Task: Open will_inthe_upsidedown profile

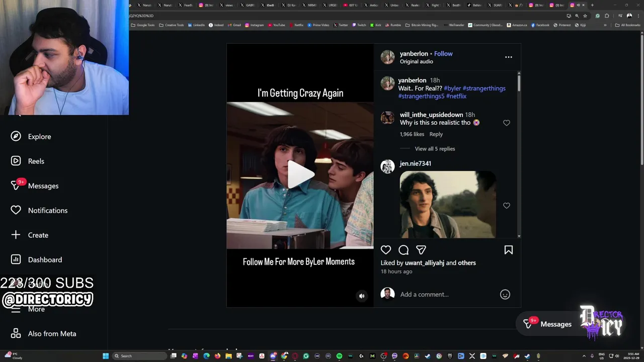Action: tap(431, 115)
